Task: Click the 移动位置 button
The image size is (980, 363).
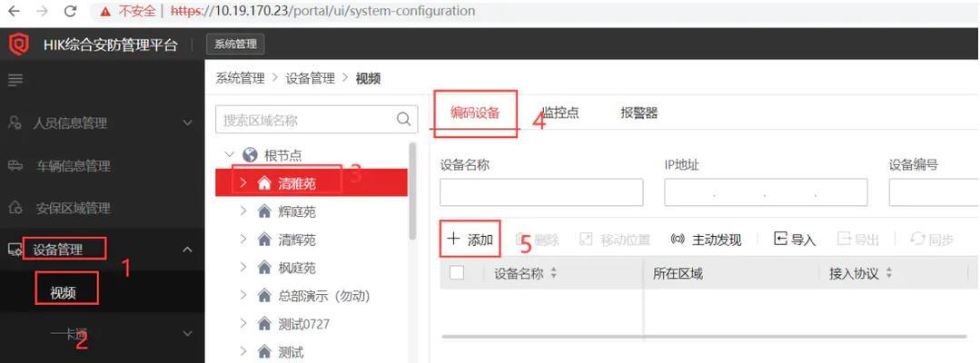Action: 614,240
